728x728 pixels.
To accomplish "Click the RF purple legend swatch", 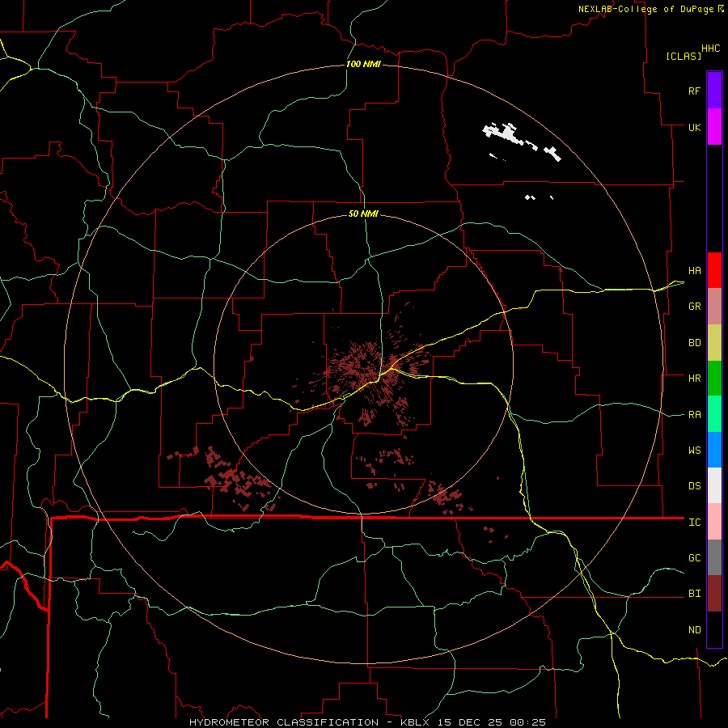I will [714, 90].
